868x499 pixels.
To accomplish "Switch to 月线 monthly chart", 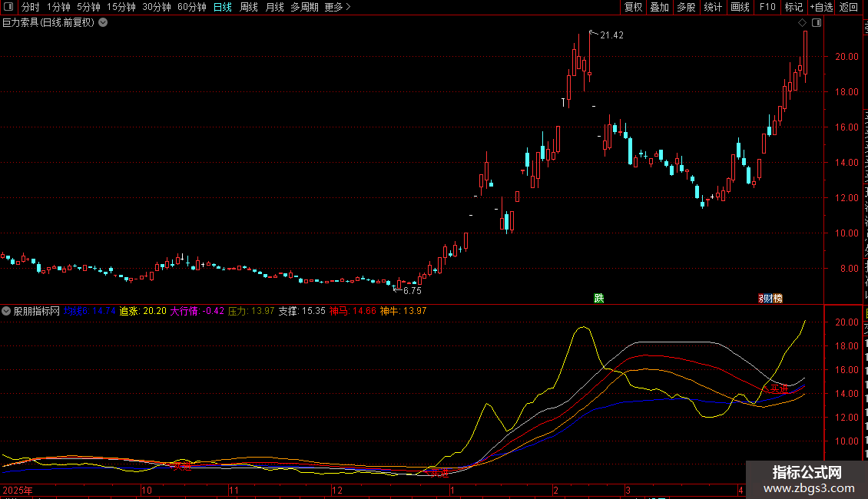I will point(274,7).
